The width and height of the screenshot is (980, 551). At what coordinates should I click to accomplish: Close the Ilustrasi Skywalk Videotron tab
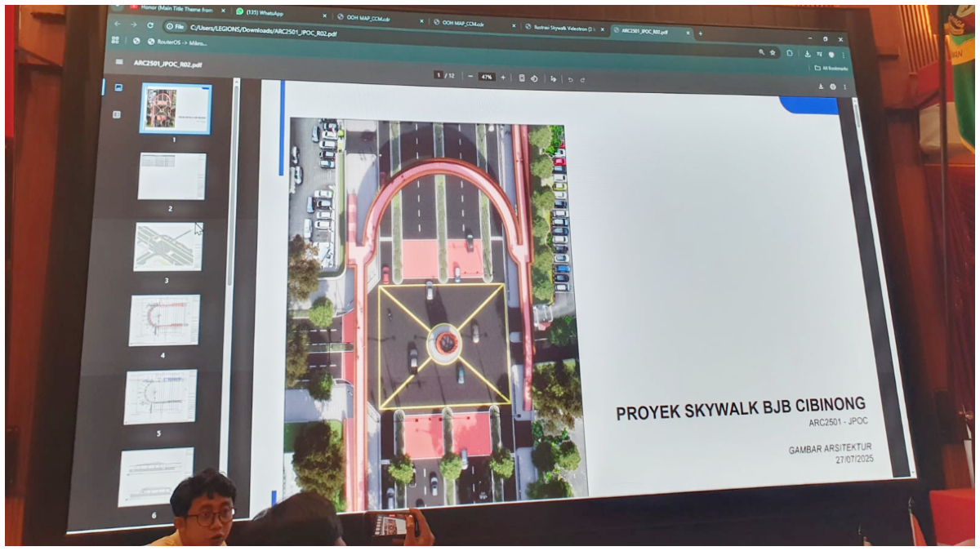coord(604,29)
